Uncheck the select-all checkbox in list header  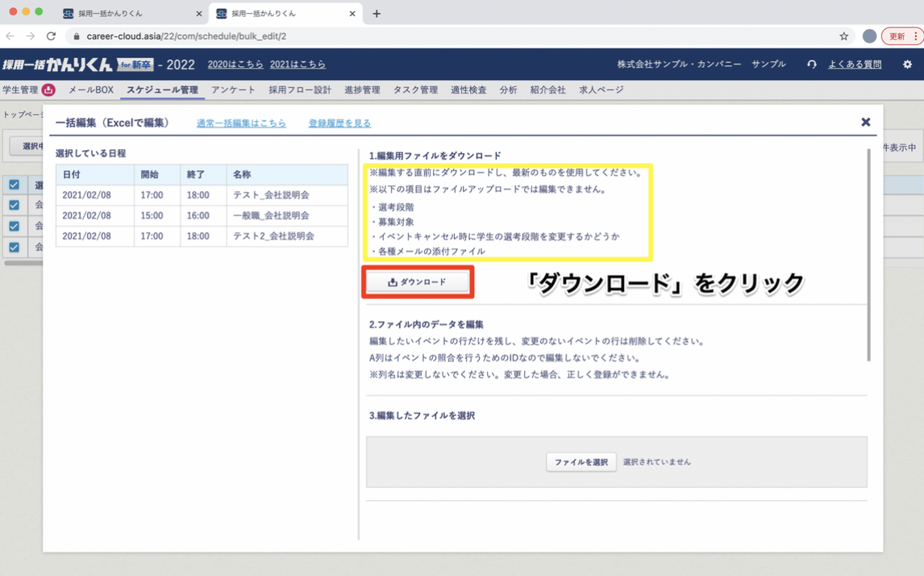[x=15, y=185]
